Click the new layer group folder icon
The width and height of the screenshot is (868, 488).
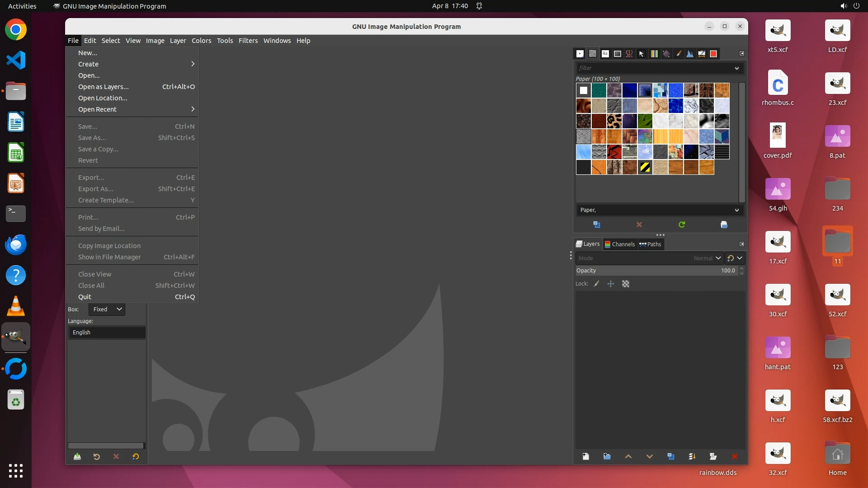[x=607, y=456]
